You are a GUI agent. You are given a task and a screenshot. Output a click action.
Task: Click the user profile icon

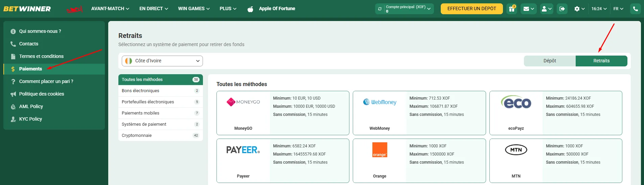[546, 9]
